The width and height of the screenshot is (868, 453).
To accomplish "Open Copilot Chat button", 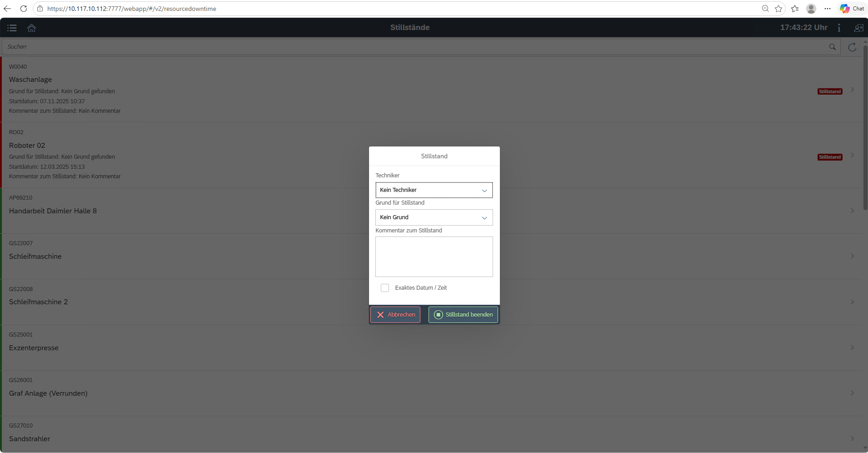I will click(852, 9).
